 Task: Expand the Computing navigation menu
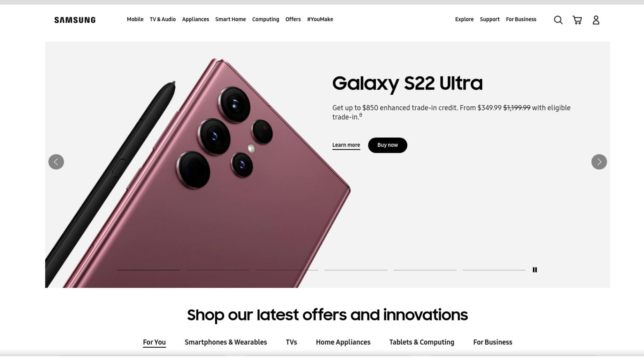266,19
